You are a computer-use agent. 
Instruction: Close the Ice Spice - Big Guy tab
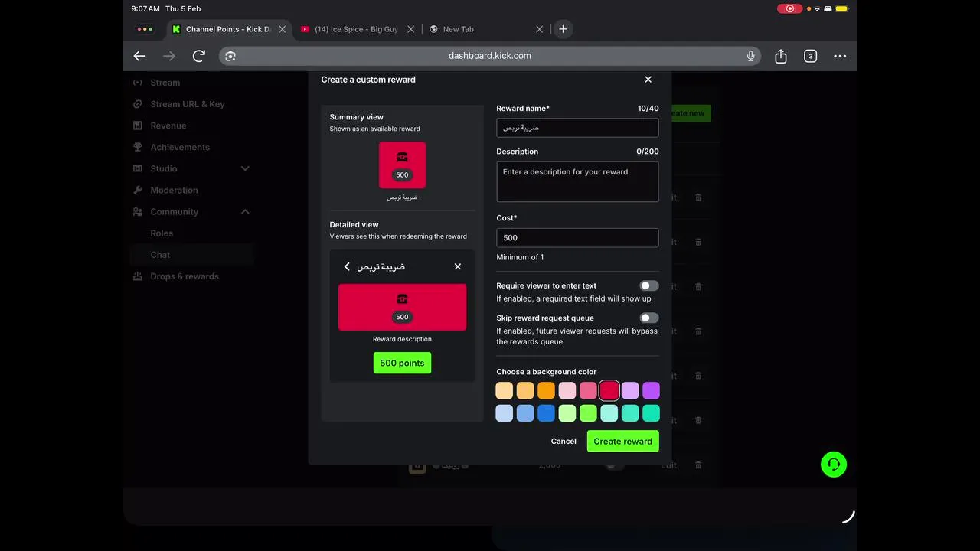point(410,29)
